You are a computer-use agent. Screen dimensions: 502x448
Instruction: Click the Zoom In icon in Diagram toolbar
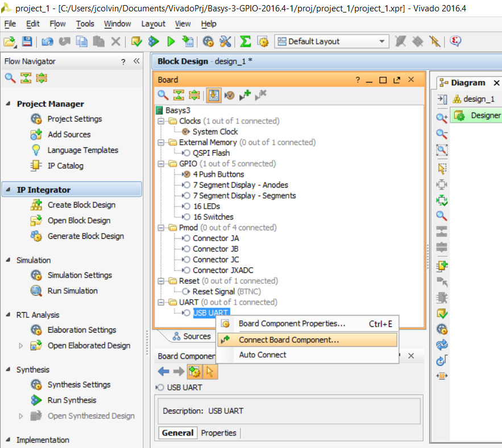point(442,118)
